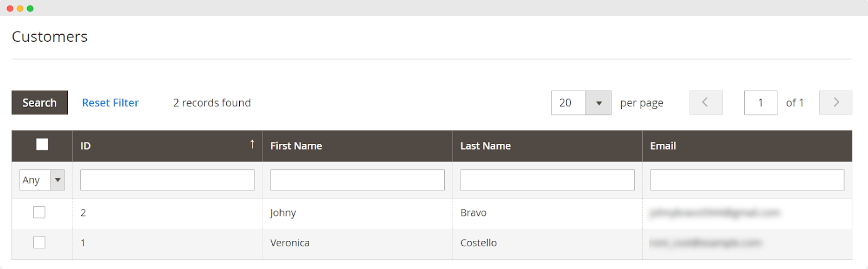
Task: Click the ID sort ascending arrow
Action: [252, 144]
